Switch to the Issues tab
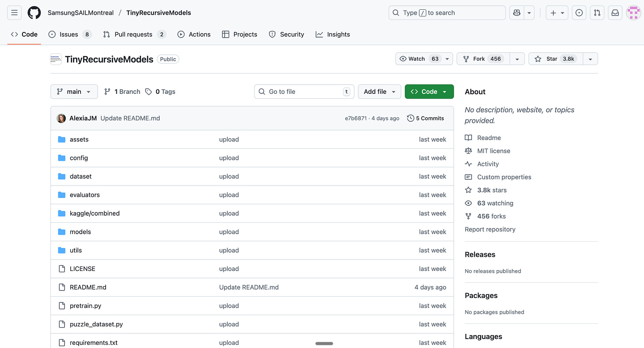This screenshot has height=348, width=644. pos(70,35)
